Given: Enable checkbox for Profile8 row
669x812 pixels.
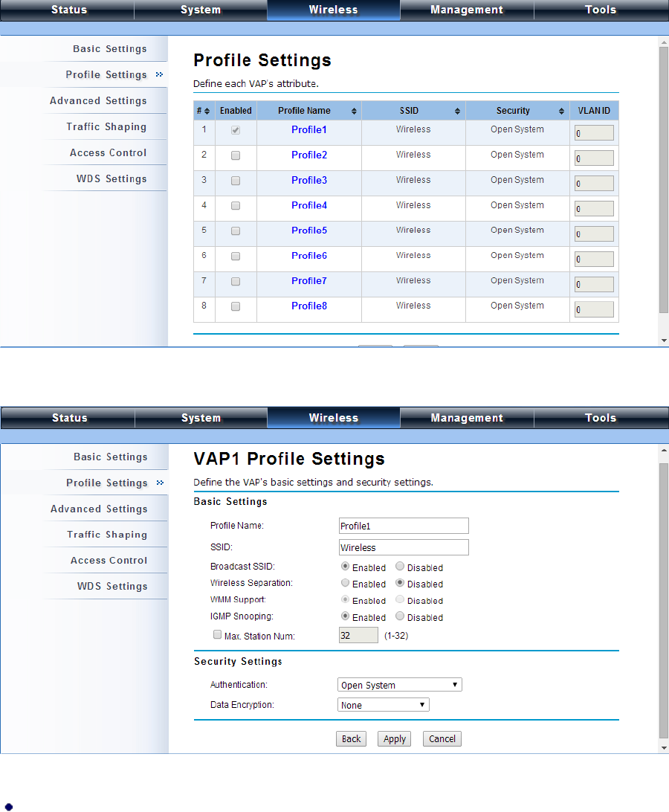Looking at the screenshot, I should coord(236,306).
